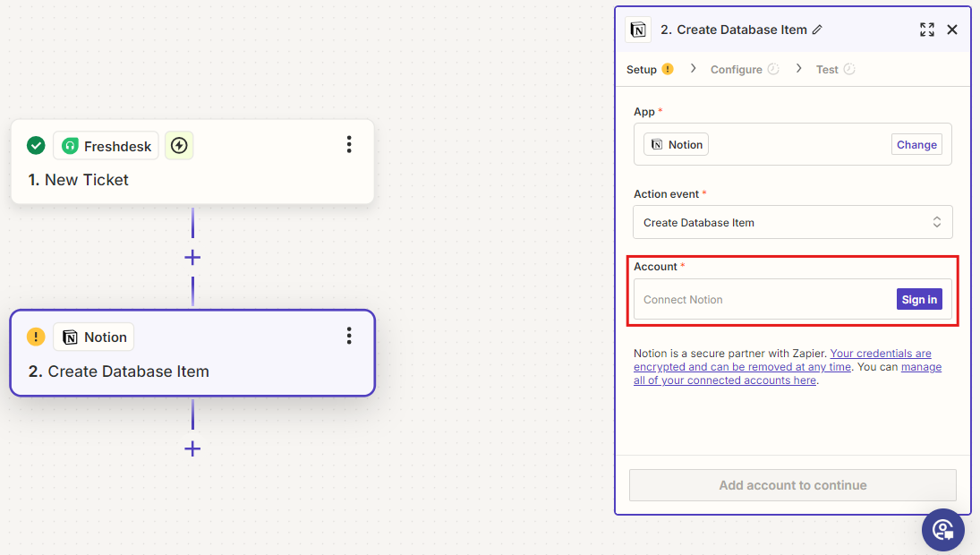Click the yellow warning badge beside Setup
Image resolution: width=980 pixels, height=555 pixels.
(x=668, y=69)
